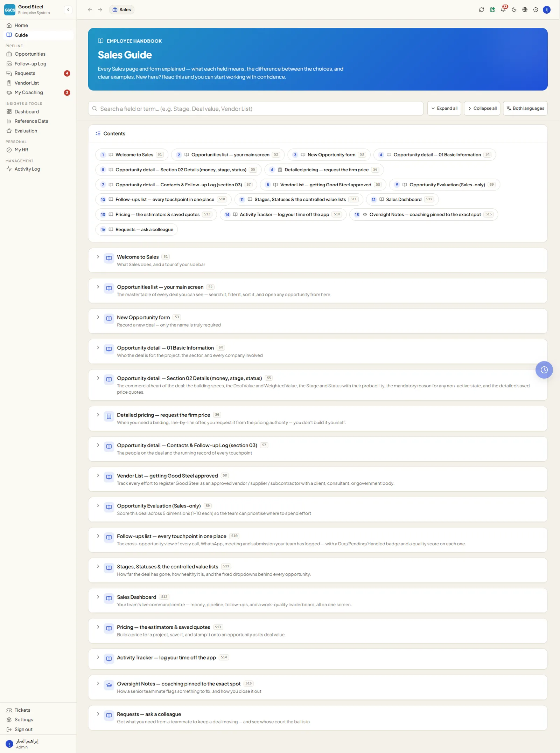Expand Opportunities list — your main screen section
This screenshot has width=560, height=753.
[x=318, y=291]
